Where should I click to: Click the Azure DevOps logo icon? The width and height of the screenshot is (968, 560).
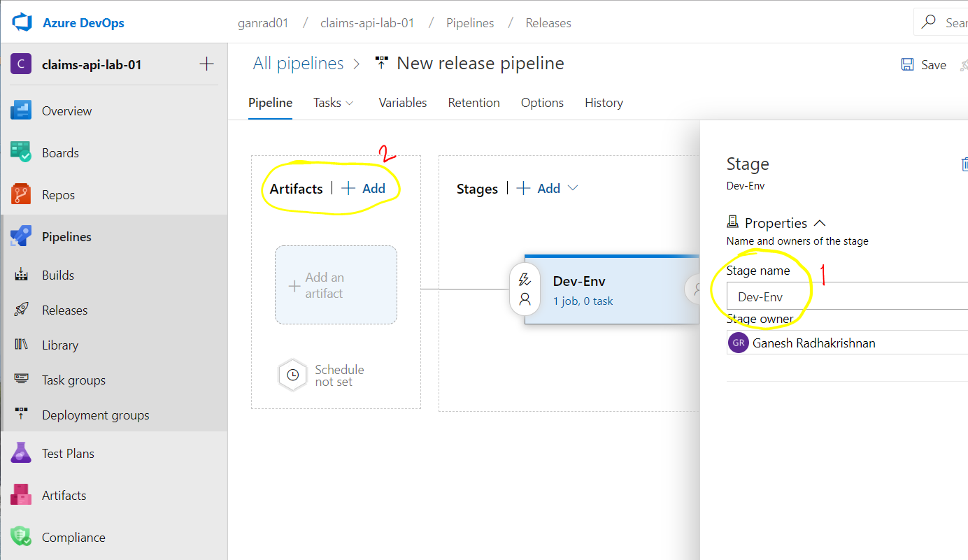click(22, 22)
